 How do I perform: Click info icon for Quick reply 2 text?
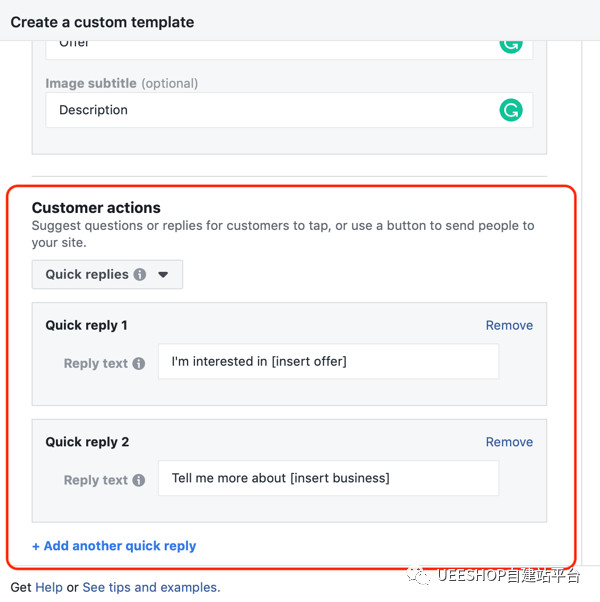pos(139,480)
